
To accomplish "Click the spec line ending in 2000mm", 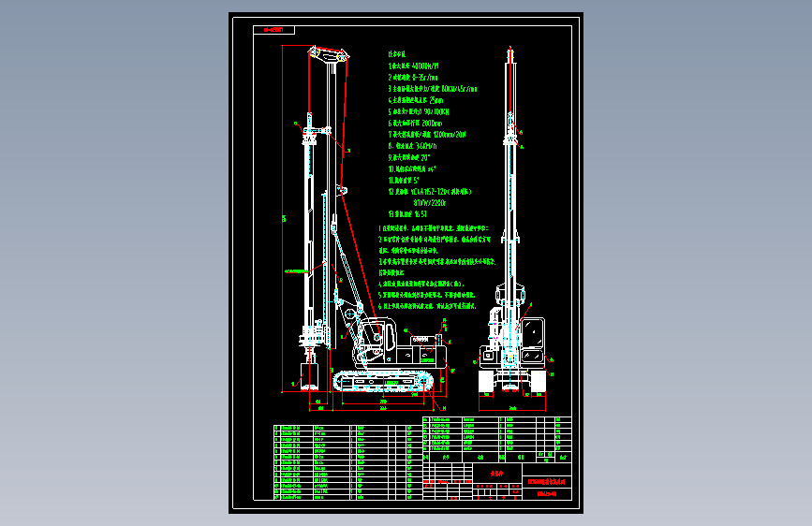I will coord(415,124).
